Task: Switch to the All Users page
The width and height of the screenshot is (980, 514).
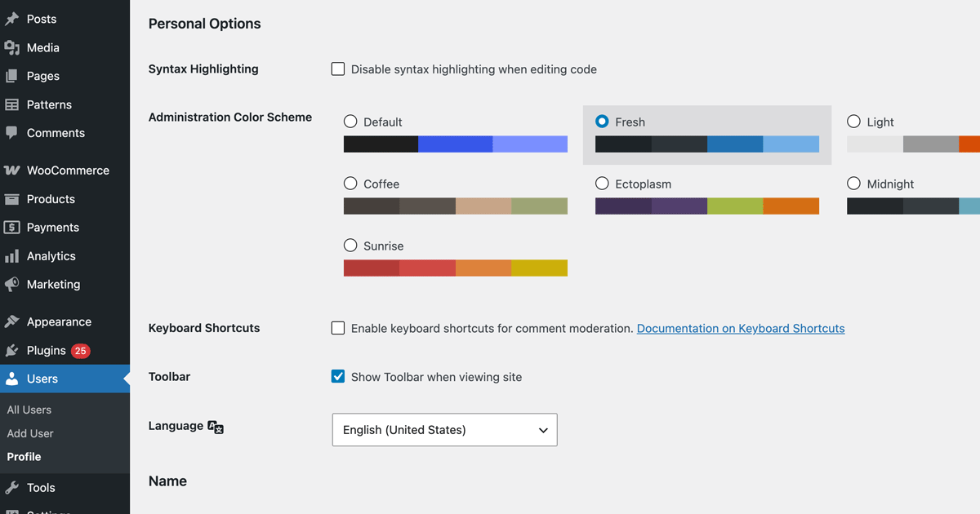Action: pos(29,409)
